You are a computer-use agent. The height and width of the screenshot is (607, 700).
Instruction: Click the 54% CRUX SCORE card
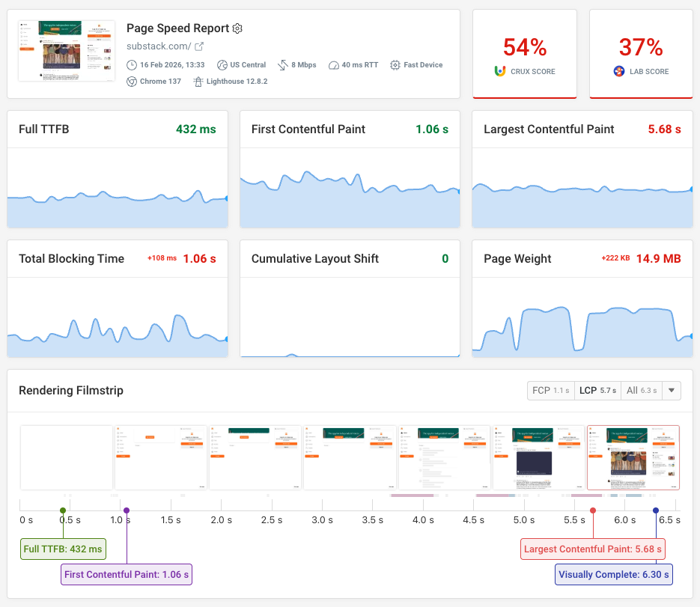tap(524, 52)
